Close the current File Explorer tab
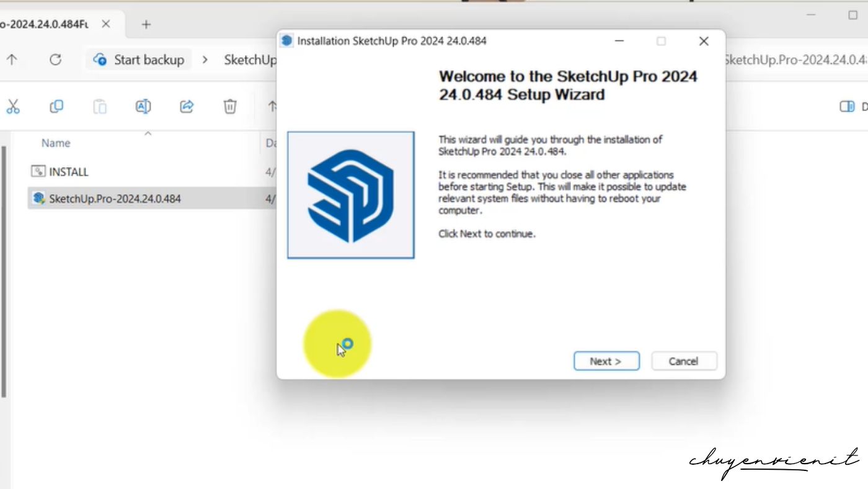Screen dimensions: 868x489 click(106, 24)
